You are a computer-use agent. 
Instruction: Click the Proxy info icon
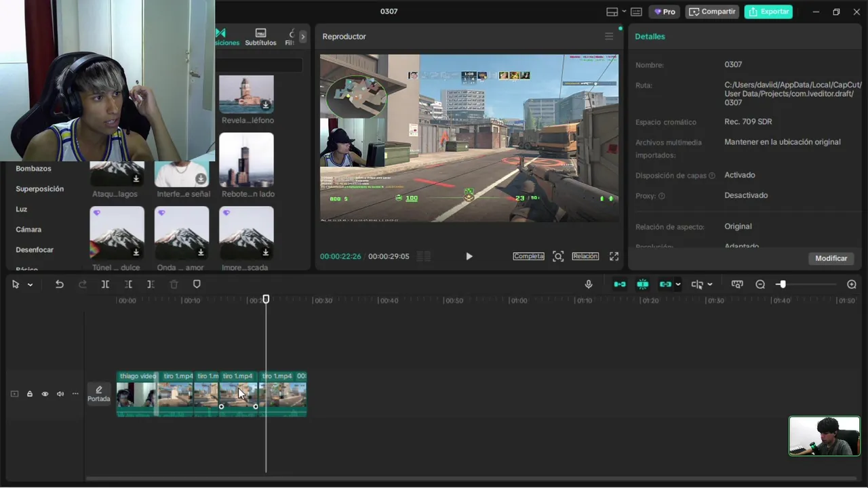pyautogui.click(x=662, y=196)
